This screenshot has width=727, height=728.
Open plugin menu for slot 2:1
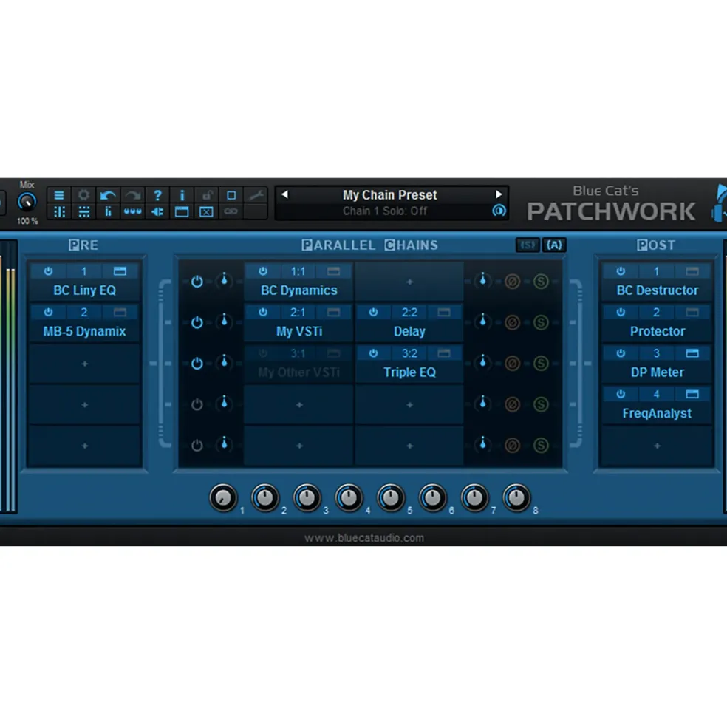pos(298,312)
